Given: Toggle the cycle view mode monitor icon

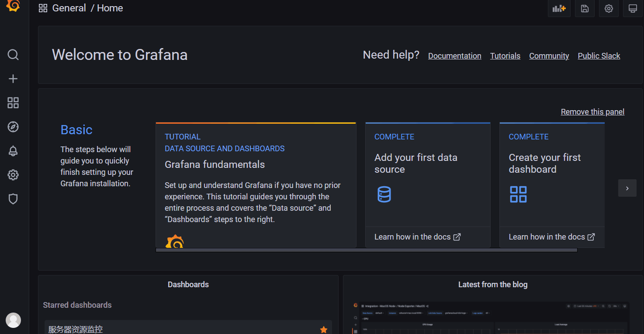Looking at the screenshot, I should (x=632, y=8).
